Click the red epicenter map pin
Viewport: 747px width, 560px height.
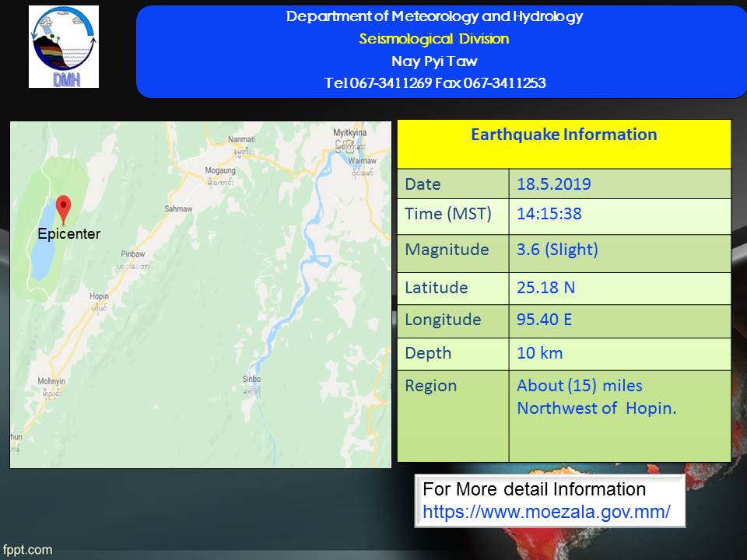(63, 210)
